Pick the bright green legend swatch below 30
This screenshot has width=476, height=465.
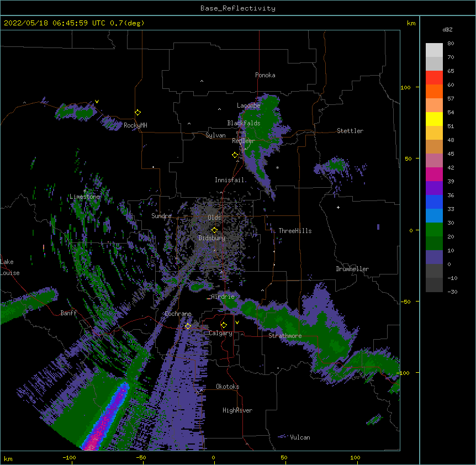434,230
